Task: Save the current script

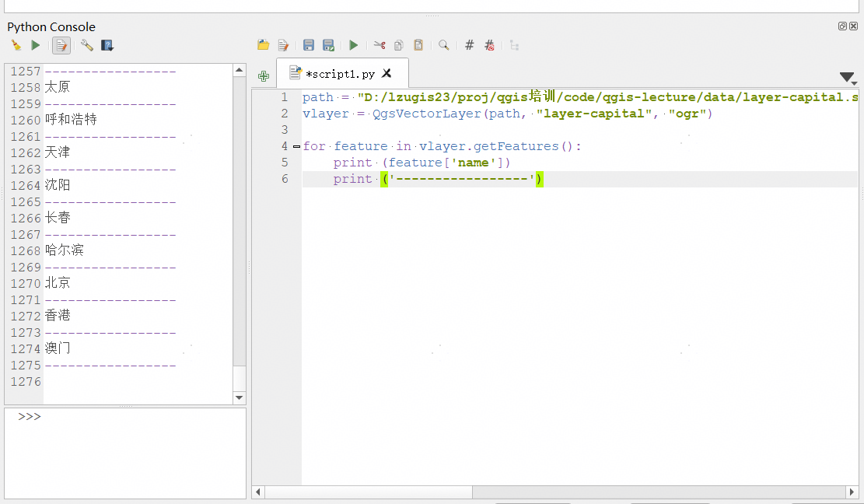Action: coord(308,45)
